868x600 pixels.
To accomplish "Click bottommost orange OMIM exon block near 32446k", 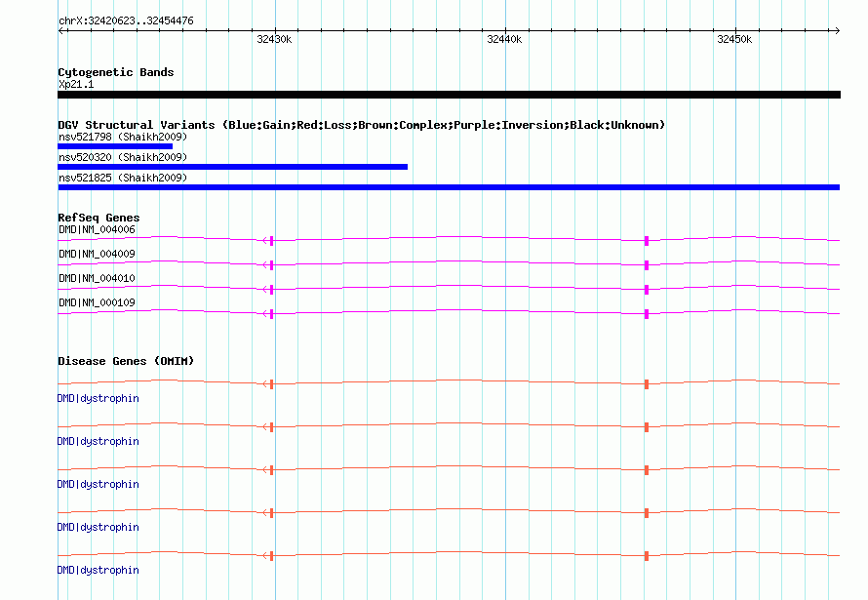I will [646, 556].
